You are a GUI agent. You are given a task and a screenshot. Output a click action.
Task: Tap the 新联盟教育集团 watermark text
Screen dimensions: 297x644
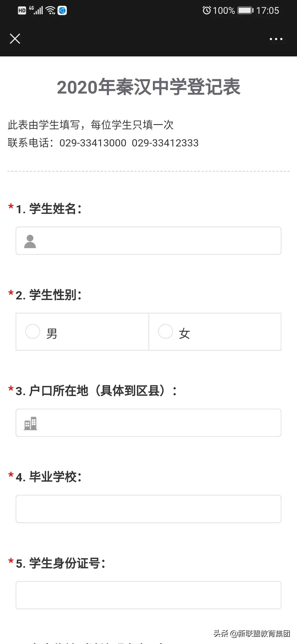click(263, 634)
